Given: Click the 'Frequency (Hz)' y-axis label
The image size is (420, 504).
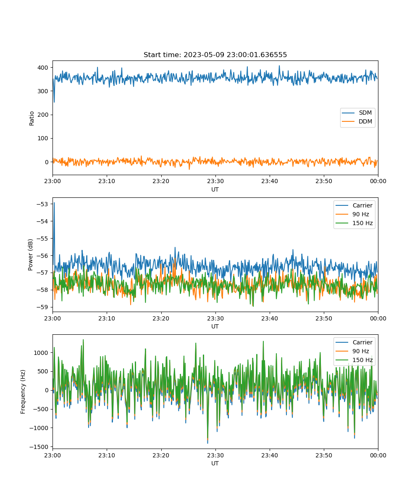Looking at the screenshot, I should (x=24, y=392).
